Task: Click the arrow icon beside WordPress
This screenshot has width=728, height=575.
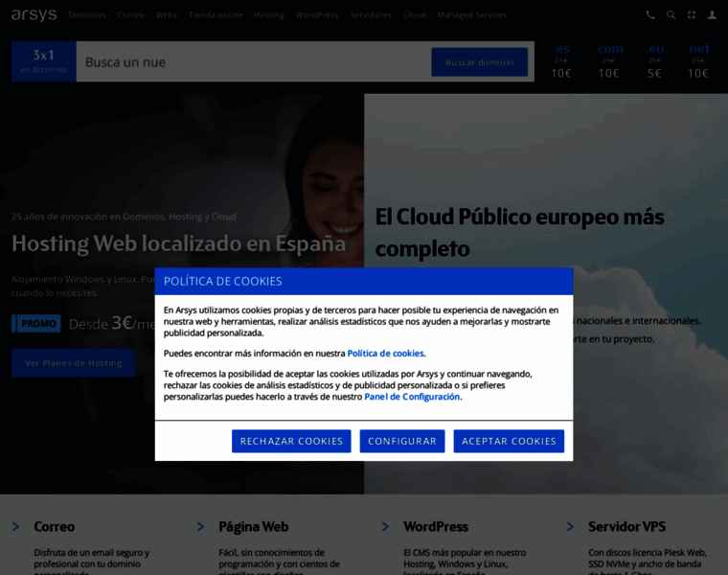Action: (x=385, y=527)
